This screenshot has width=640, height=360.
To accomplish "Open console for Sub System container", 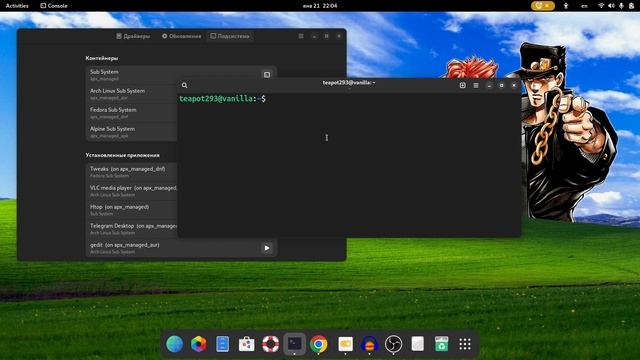I will click(x=267, y=75).
